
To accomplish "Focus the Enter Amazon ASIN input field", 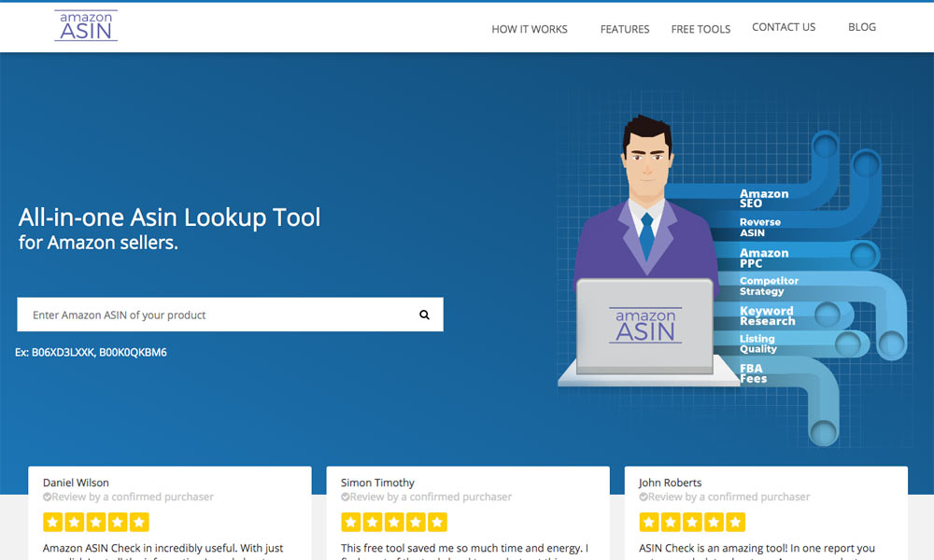I will pyautogui.click(x=215, y=315).
